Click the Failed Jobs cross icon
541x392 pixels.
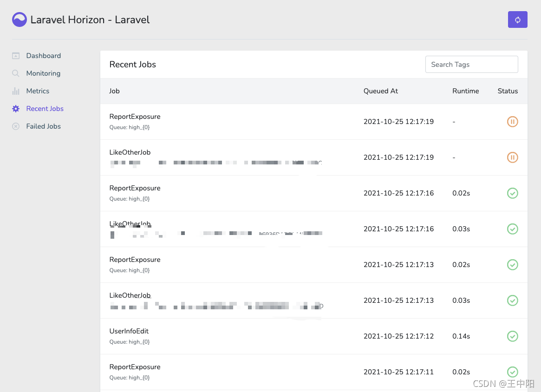click(x=16, y=126)
